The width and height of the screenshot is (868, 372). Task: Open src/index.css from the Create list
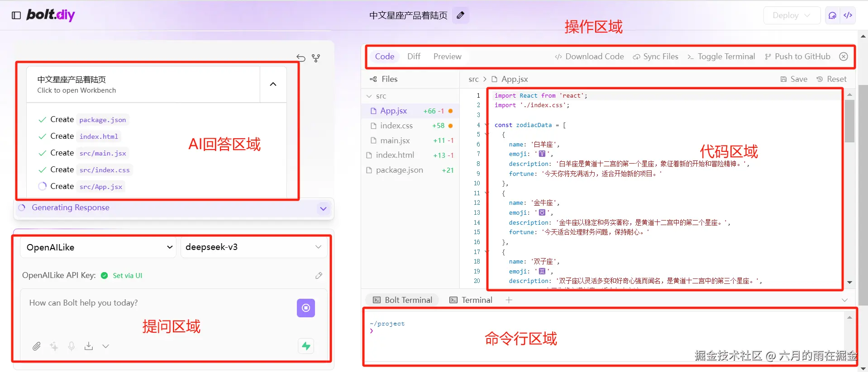[x=105, y=170]
